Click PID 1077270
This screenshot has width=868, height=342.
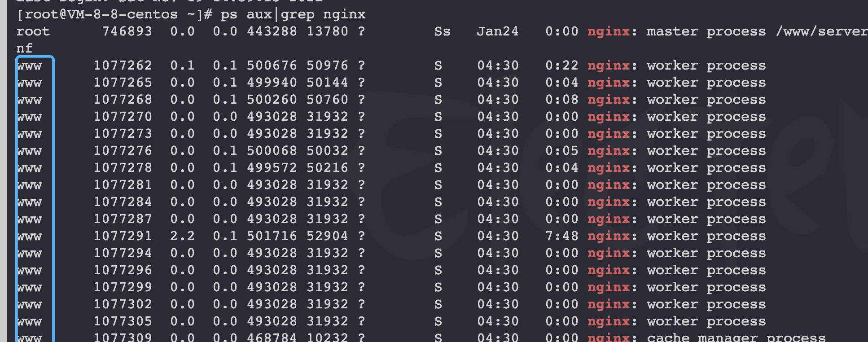(x=123, y=117)
